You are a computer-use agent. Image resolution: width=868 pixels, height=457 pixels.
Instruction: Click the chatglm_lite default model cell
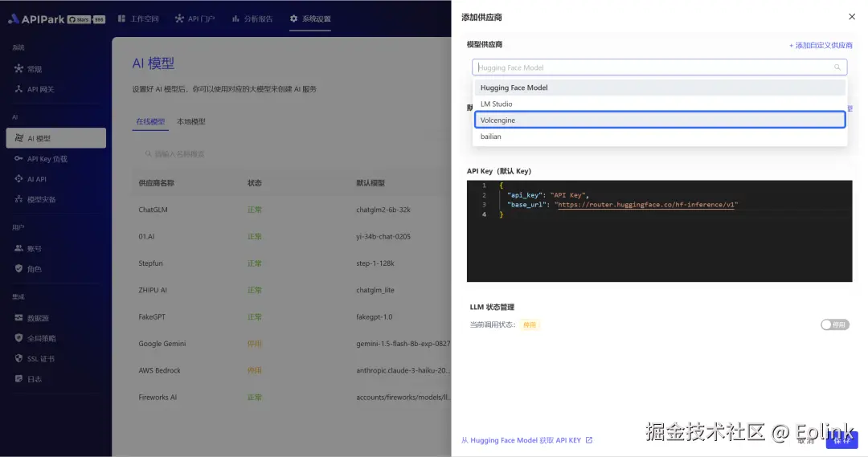point(375,290)
